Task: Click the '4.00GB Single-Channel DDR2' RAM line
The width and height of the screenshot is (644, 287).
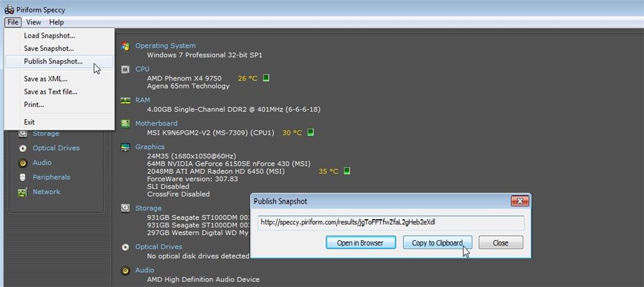Action: (234, 109)
